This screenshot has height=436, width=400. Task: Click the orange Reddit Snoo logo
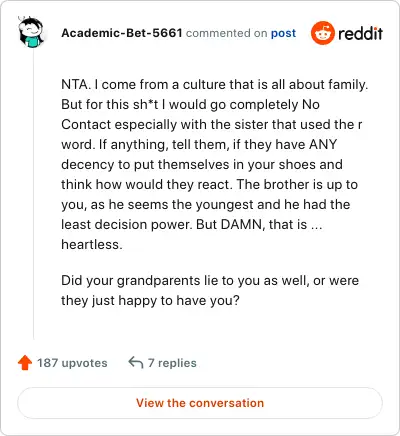point(322,33)
